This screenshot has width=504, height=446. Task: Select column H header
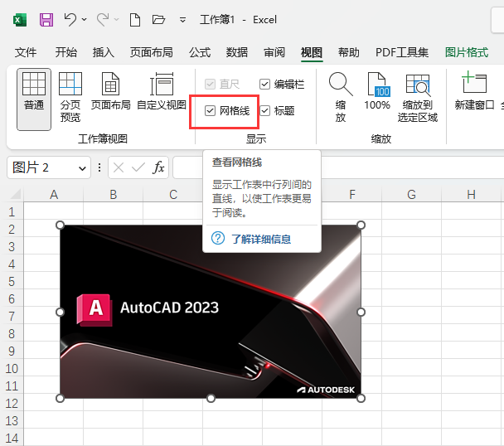(x=471, y=195)
